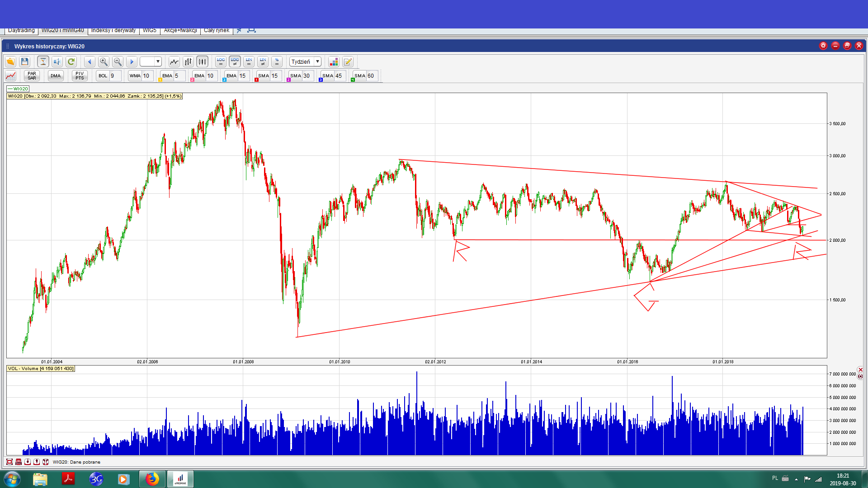Edit the EMA 5 period field
This screenshot has width=868, height=488.
point(179,76)
